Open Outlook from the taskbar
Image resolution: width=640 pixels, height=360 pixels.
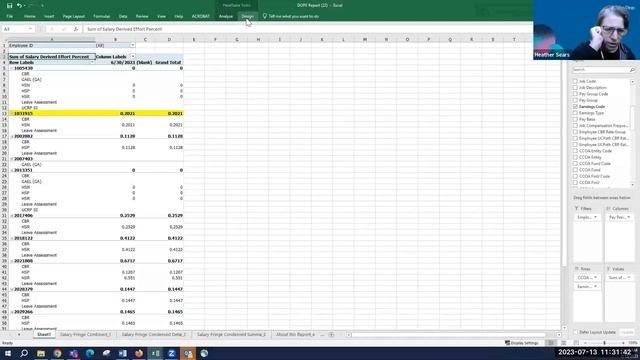pyautogui.click(x=188, y=353)
